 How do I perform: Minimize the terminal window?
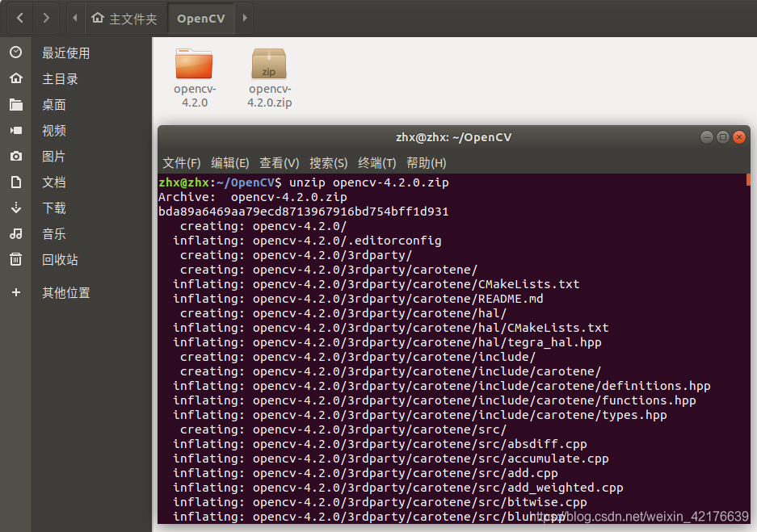pyautogui.click(x=707, y=137)
